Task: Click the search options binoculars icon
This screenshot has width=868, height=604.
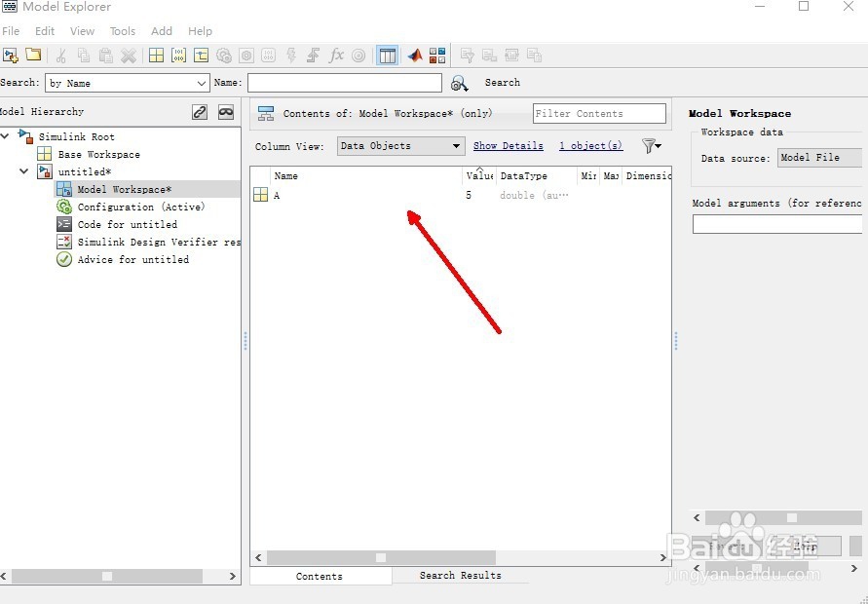Action: tap(459, 83)
